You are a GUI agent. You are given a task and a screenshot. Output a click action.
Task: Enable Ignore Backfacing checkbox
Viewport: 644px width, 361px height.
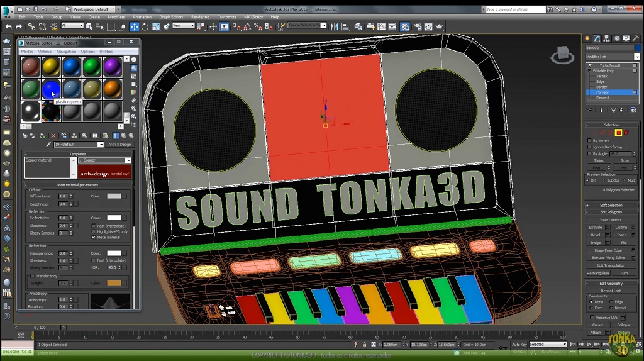pos(589,147)
